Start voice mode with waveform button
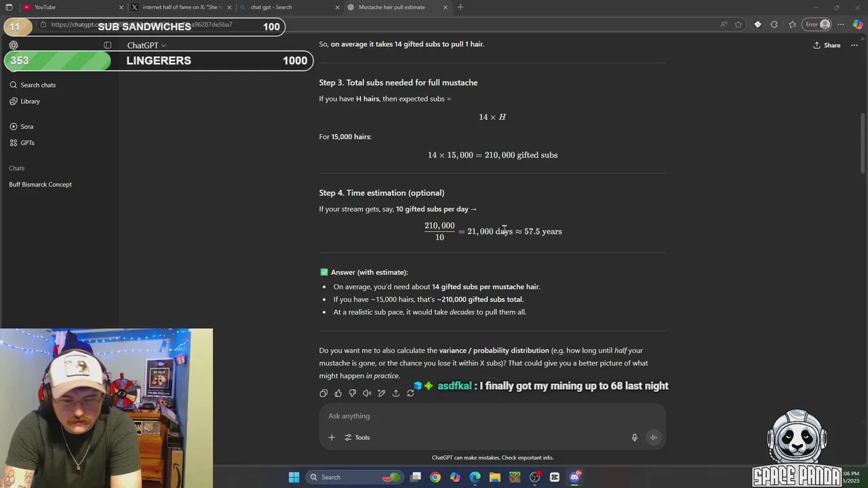The width and height of the screenshot is (868, 488). (654, 437)
